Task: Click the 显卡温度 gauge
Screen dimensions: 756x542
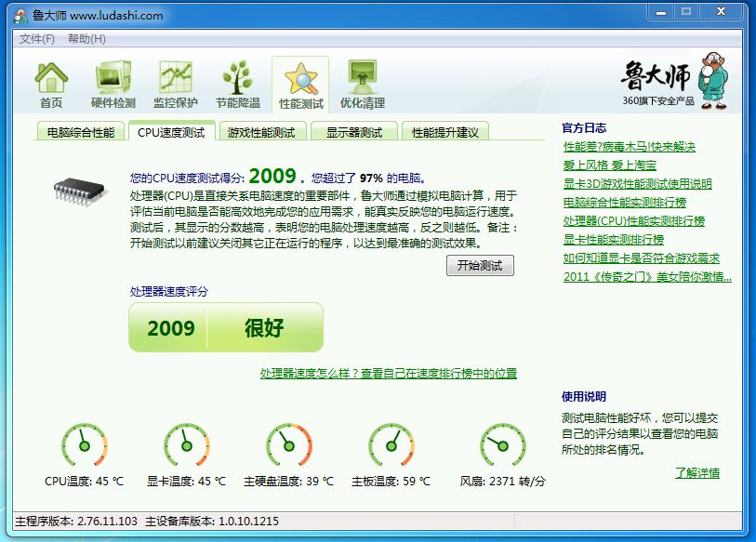Action: 187,445
